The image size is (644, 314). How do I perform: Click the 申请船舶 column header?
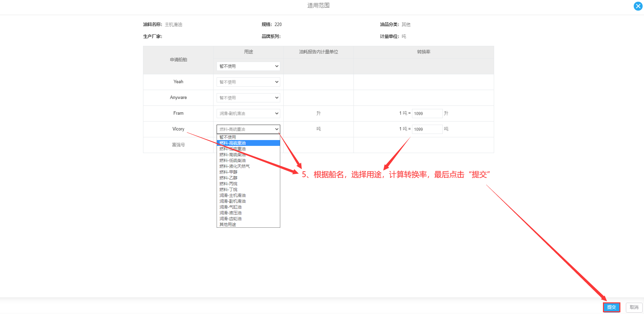pyautogui.click(x=178, y=60)
